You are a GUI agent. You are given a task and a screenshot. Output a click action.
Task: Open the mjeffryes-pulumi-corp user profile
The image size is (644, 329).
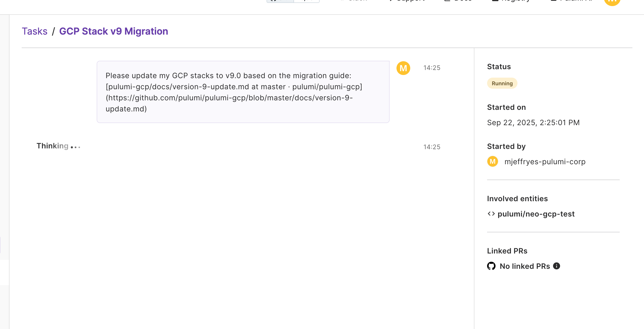[545, 162]
